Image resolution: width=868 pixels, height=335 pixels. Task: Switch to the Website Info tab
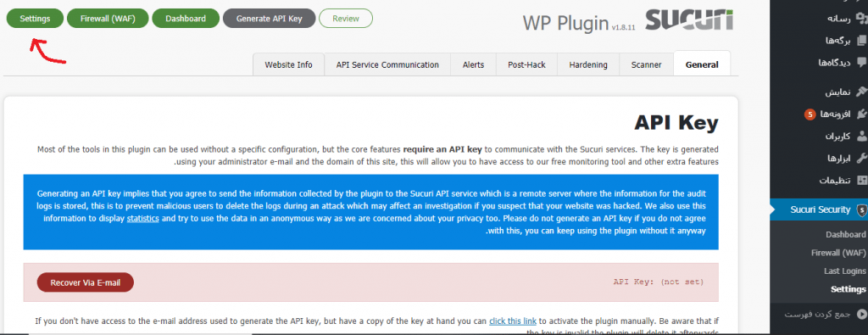(288, 64)
